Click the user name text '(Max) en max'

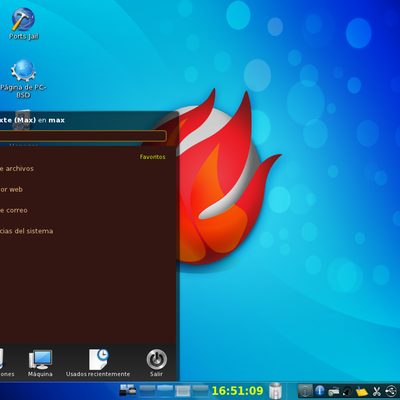(40, 120)
